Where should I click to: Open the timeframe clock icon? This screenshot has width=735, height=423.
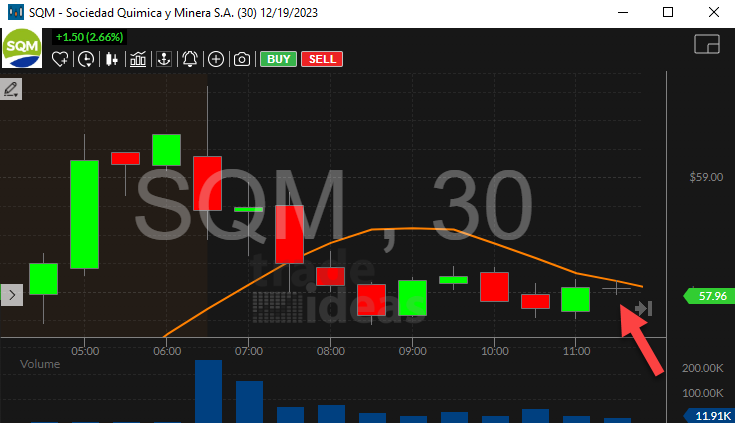pyautogui.click(x=86, y=59)
